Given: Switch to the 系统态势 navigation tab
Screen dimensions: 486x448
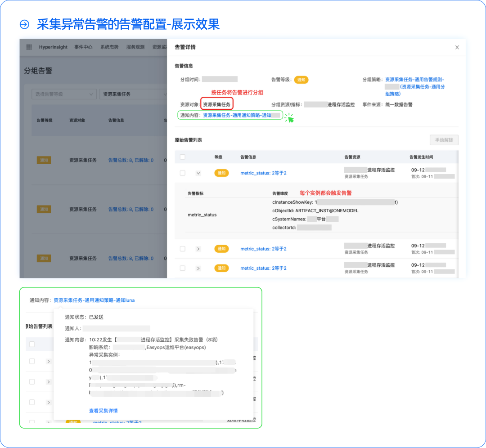Looking at the screenshot, I should (x=109, y=47).
